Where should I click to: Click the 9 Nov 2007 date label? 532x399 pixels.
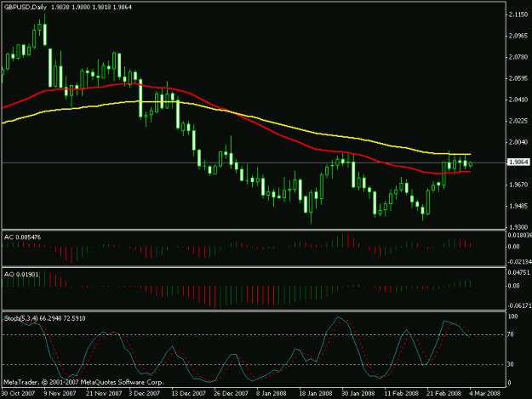[x=60, y=393]
